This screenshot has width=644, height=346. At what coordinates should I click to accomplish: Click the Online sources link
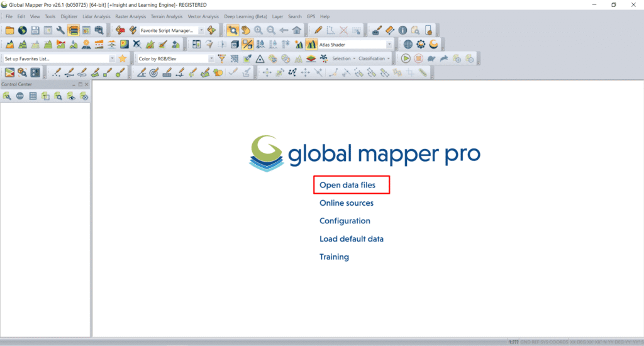tap(347, 203)
